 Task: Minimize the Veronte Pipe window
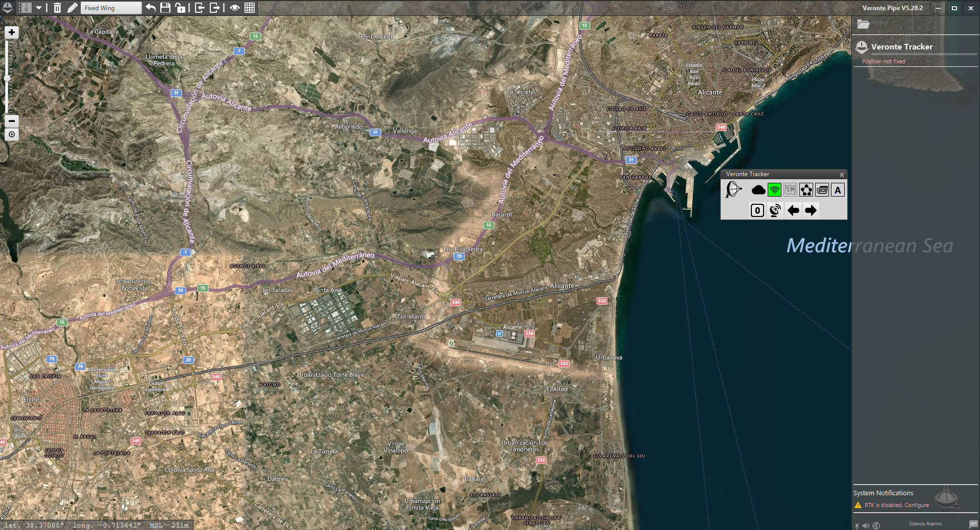point(938,8)
